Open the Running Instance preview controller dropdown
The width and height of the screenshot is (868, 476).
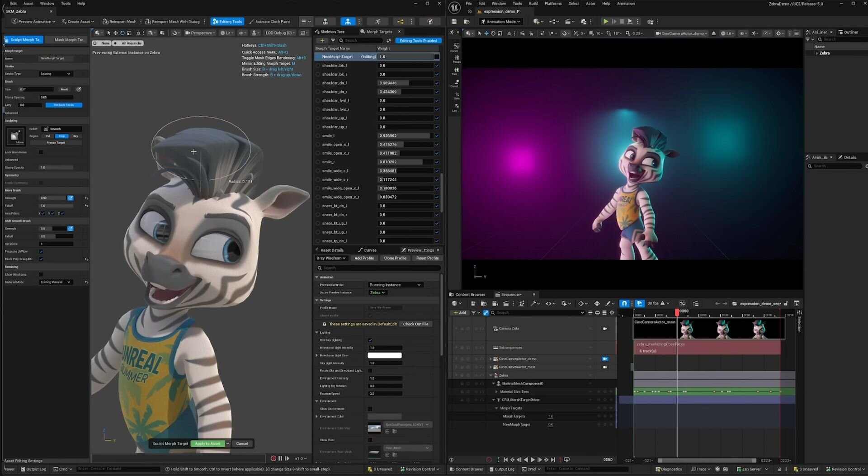(395, 285)
